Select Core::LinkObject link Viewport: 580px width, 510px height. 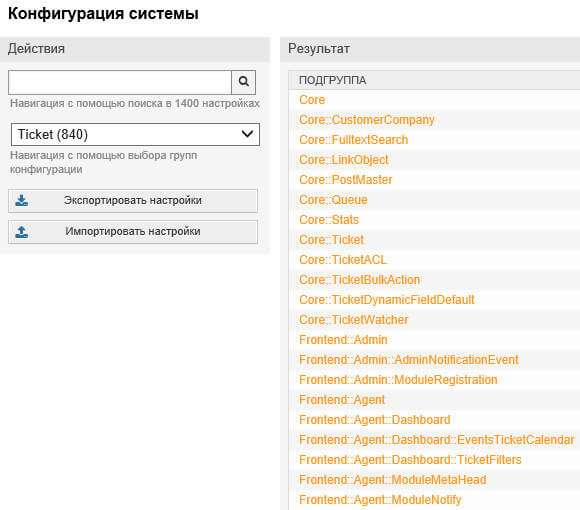pos(344,160)
